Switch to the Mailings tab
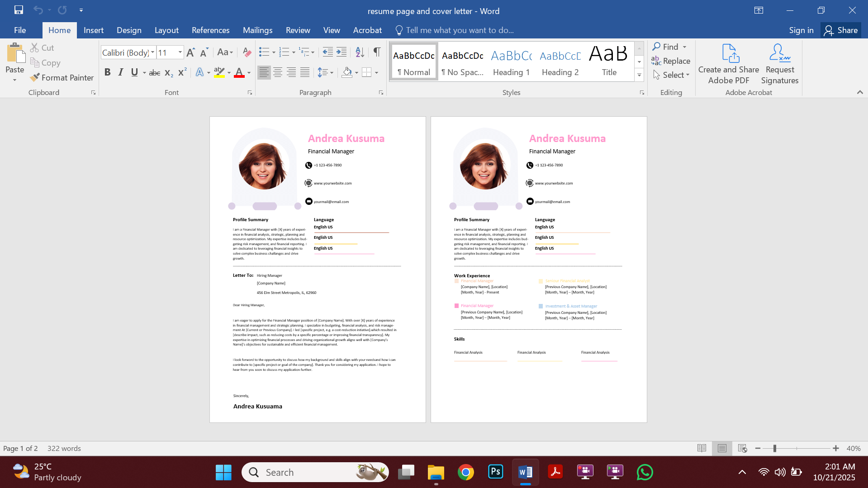The width and height of the screenshot is (868, 488). 257,30
